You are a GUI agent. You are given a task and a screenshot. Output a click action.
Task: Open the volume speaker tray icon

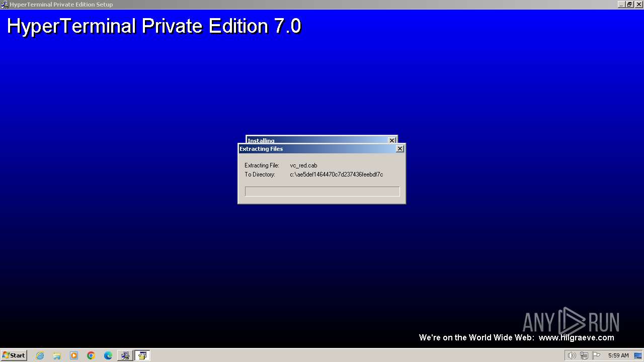572,355
